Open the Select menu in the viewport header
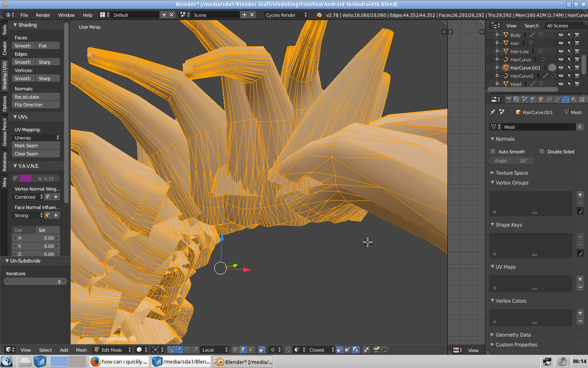Image resolution: width=588 pixels, height=368 pixels. coord(45,350)
